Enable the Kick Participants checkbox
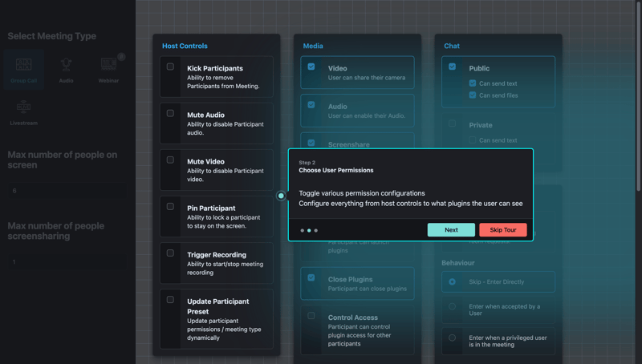 coord(170,67)
